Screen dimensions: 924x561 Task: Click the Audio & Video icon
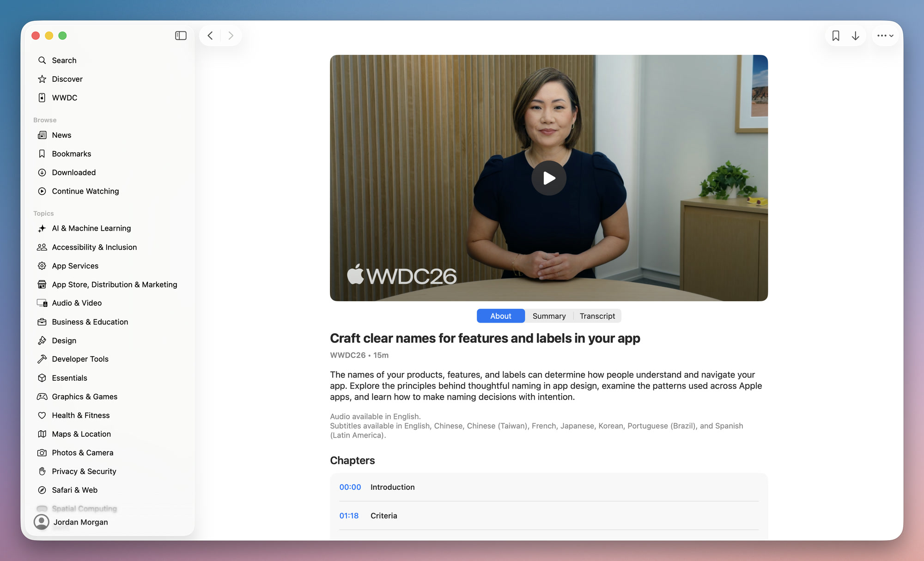click(42, 303)
